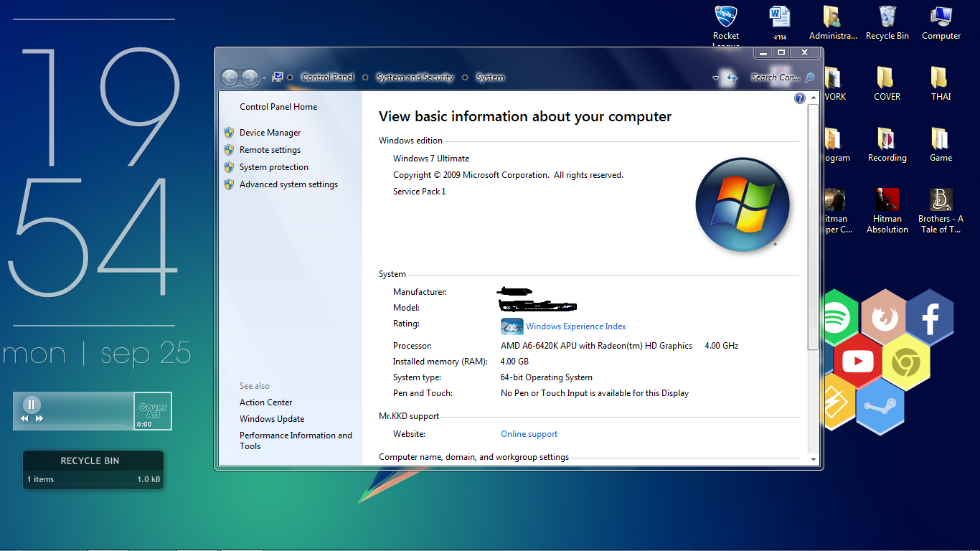Click the scrollbar up arrow
The image size is (980, 551).
point(813,98)
